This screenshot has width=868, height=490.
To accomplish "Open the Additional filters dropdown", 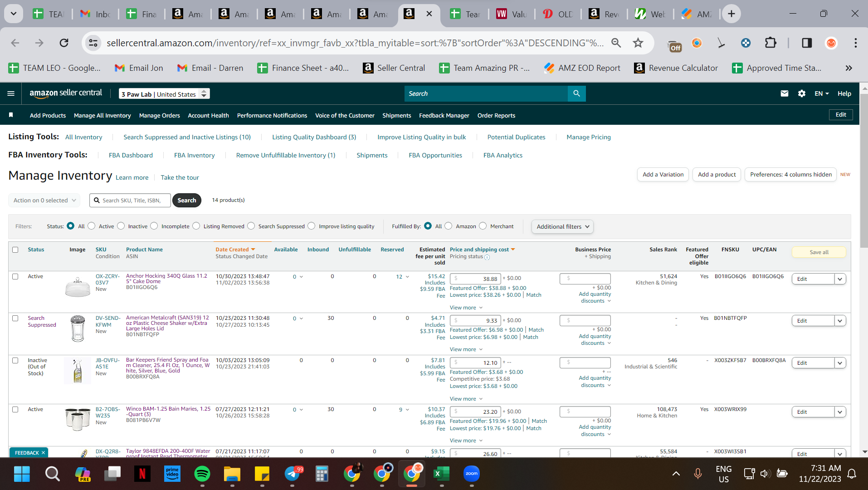I will (x=562, y=227).
